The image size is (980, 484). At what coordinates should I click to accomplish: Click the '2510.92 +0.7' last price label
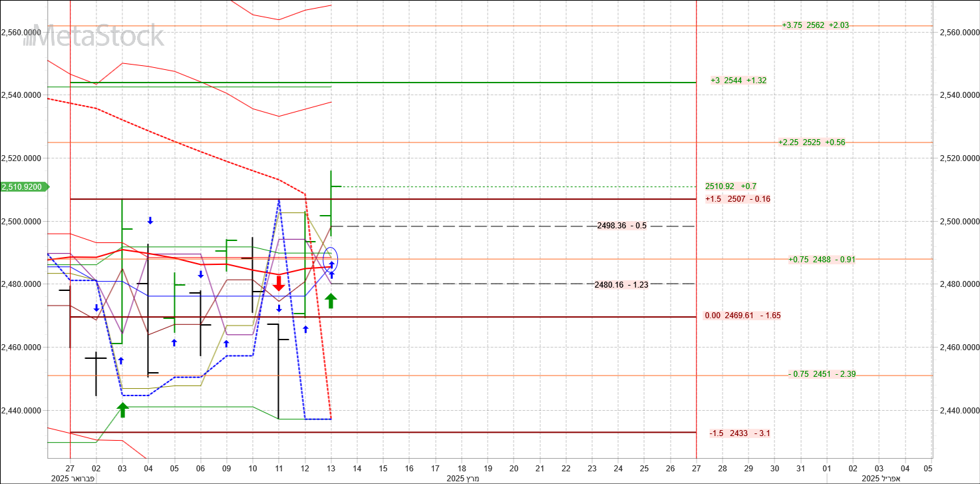coord(731,186)
